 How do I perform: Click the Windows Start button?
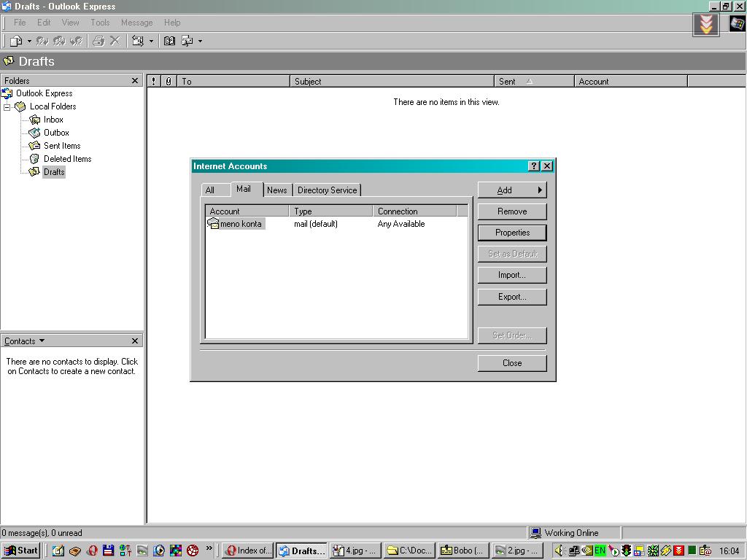click(21, 551)
